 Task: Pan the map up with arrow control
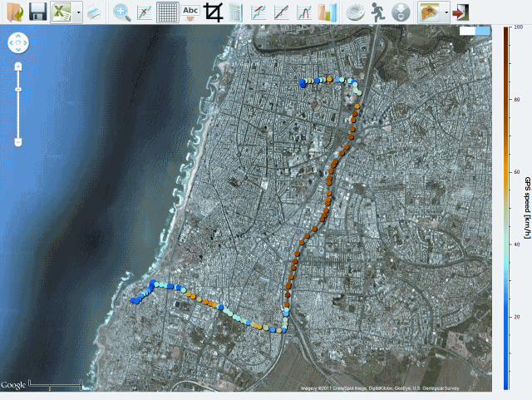point(18,35)
